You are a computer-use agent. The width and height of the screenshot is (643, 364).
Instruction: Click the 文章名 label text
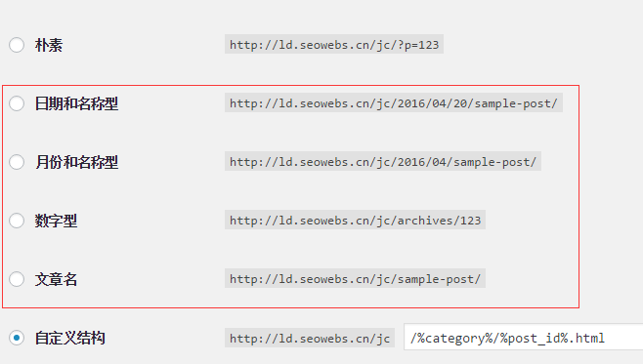coord(56,279)
